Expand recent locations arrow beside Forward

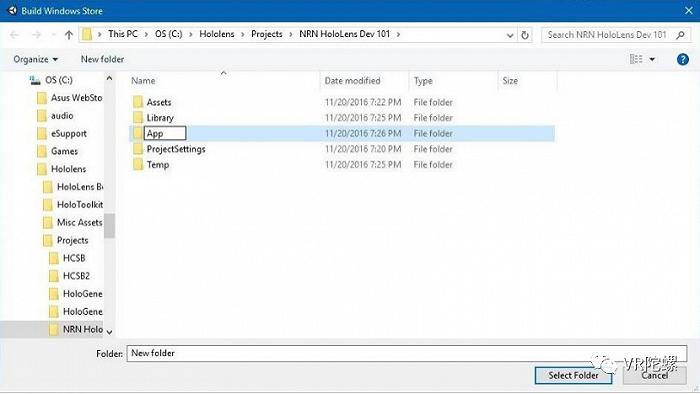click(54, 35)
